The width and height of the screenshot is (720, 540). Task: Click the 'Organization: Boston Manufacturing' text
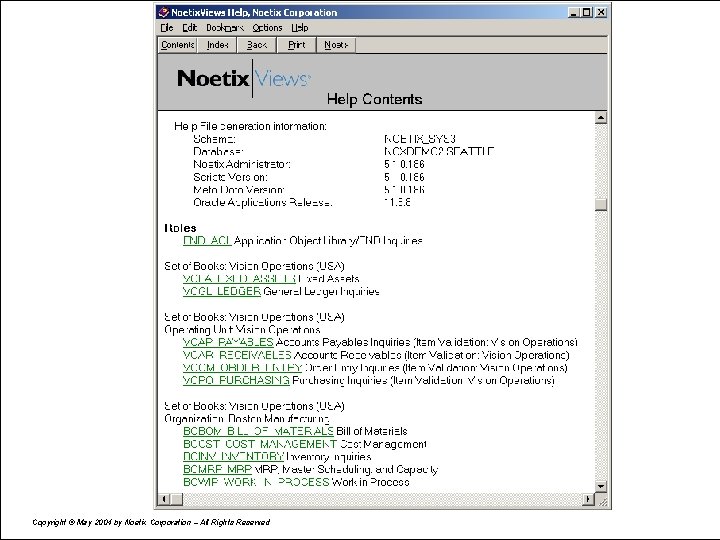(x=247, y=419)
